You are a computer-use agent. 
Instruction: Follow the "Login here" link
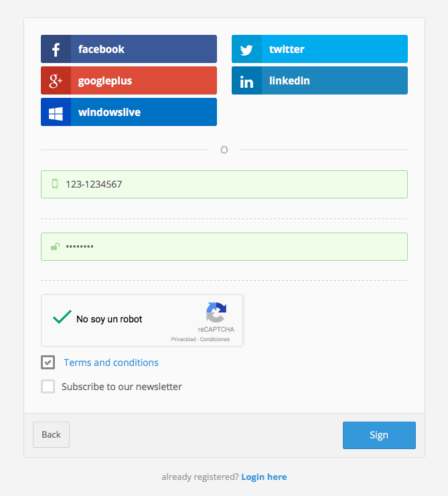pyautogui.click(x=264, y=477)
